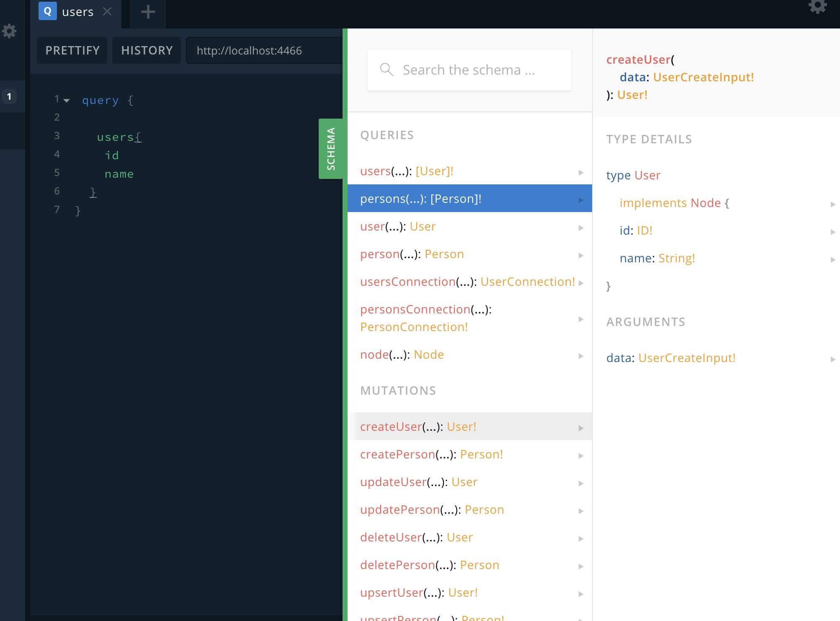The width and height of the screenshot is (840, 621).
Task: Expand arrow beside users query
Action: click(x=581, y=172)
